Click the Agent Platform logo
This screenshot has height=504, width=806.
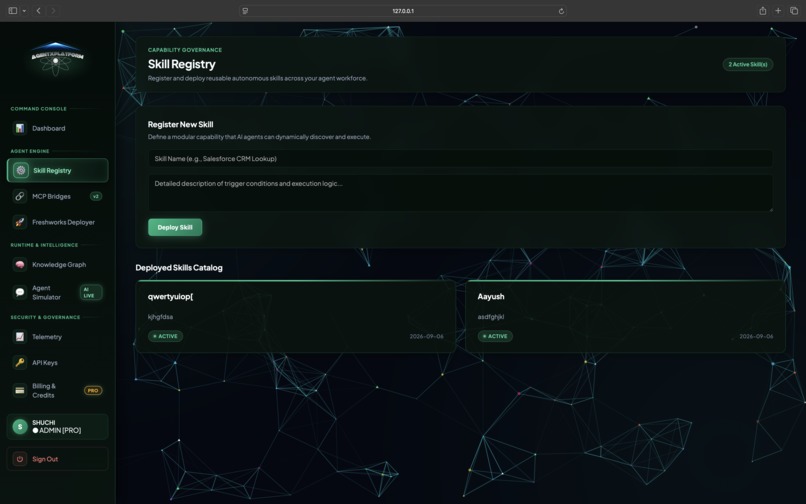pyautogui.click(x=56, y=59)
